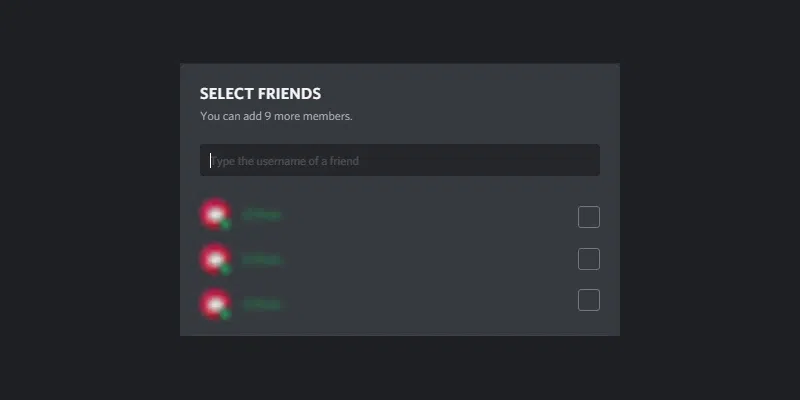Tick the second friend's checkbox
This screenshot has width=800, height=400.
[589, 259]
